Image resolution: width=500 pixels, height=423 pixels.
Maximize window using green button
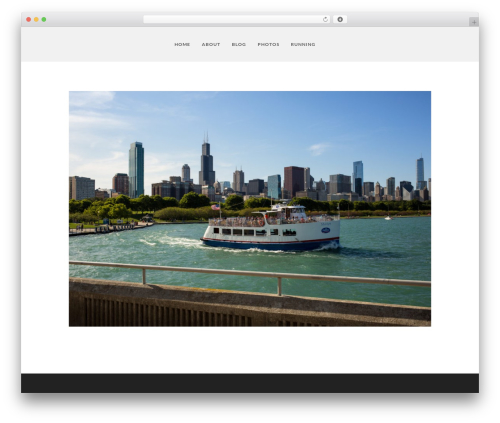pos(44,19)
